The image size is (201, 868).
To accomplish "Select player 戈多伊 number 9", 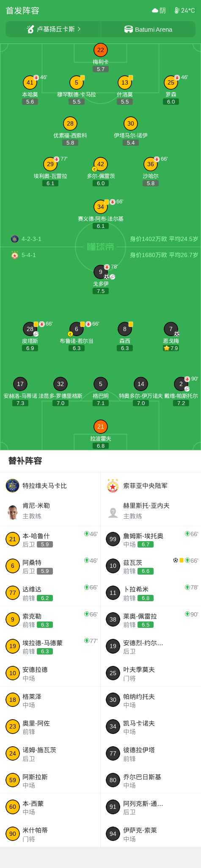I will (101, 272).
